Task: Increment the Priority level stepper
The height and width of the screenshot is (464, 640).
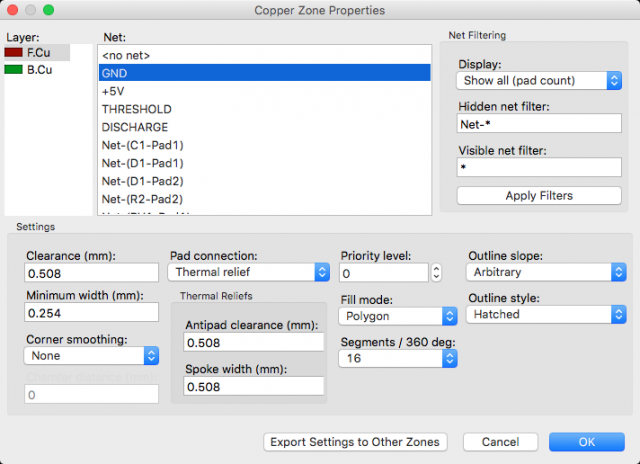Action: click(x=436, y=269)
